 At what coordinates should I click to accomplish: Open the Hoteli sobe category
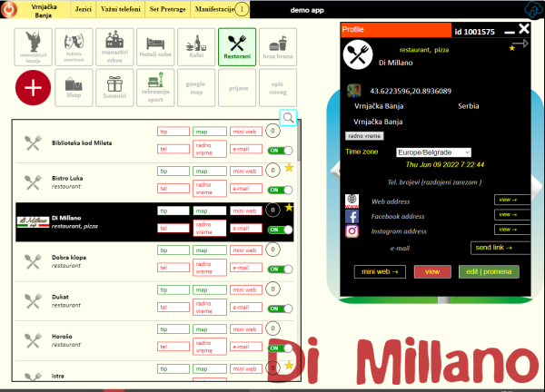154,45
